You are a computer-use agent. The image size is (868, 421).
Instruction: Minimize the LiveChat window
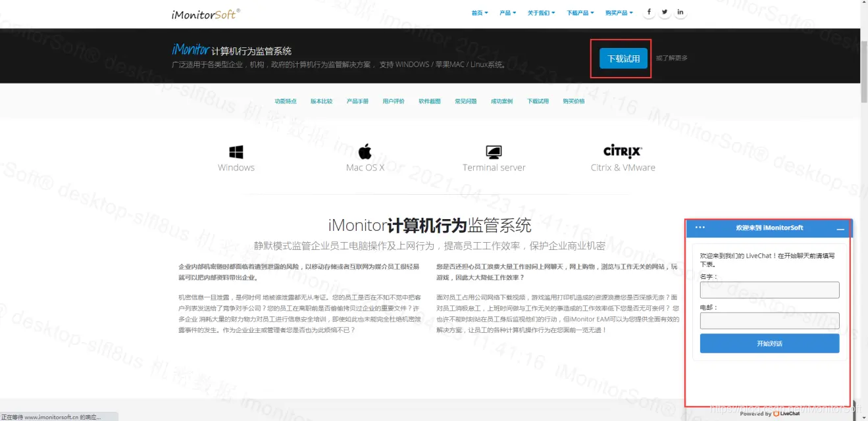[840, 229]
